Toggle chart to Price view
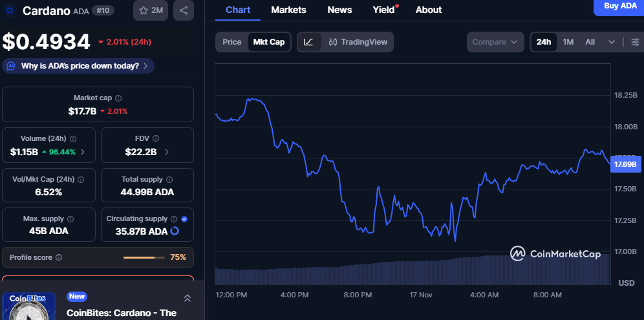Screen dimensions: 644x320 (x=231, y=42)
